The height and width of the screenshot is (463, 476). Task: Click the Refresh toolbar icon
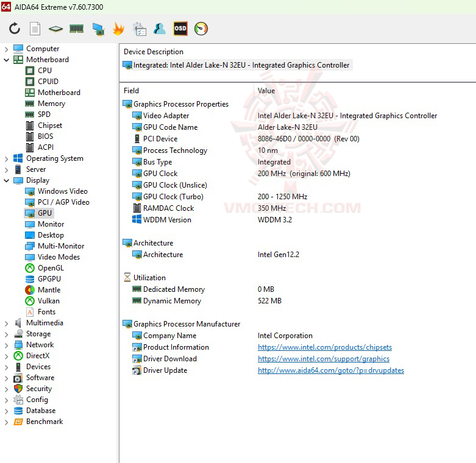(x=15, y=29)
